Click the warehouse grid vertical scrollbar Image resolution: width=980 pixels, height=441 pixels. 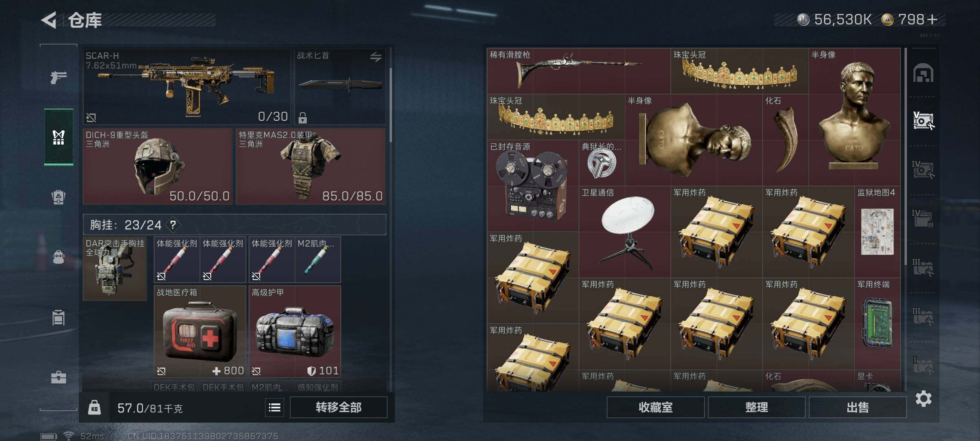pos(905,157)
